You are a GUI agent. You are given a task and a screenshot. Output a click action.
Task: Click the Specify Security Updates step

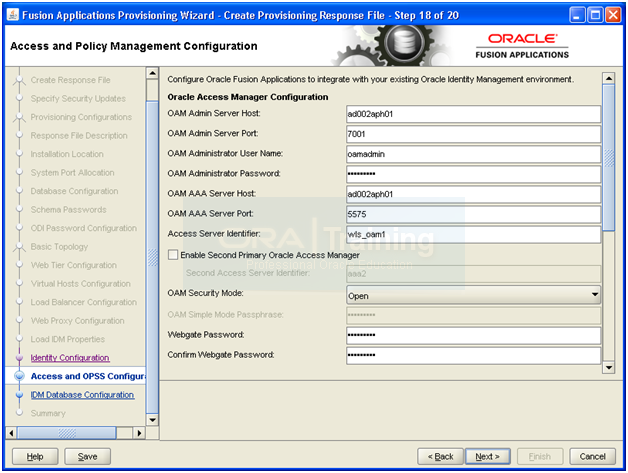coord(78,99)
